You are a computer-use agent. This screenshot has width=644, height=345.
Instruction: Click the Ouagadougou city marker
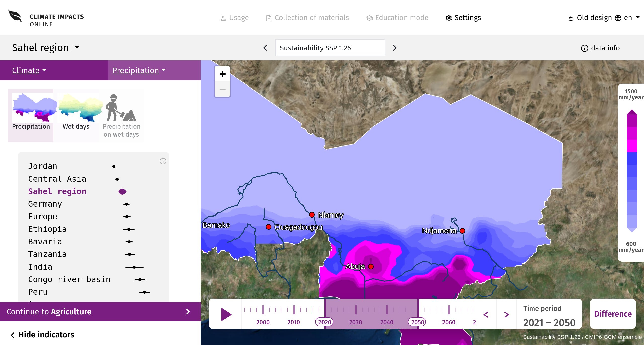(x=269, y=227)
